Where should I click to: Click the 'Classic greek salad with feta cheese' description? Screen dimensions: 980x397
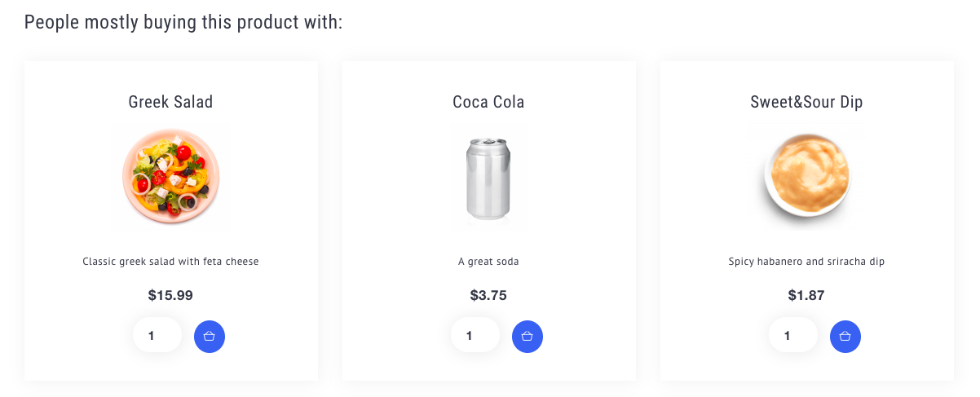coord(170,262)
